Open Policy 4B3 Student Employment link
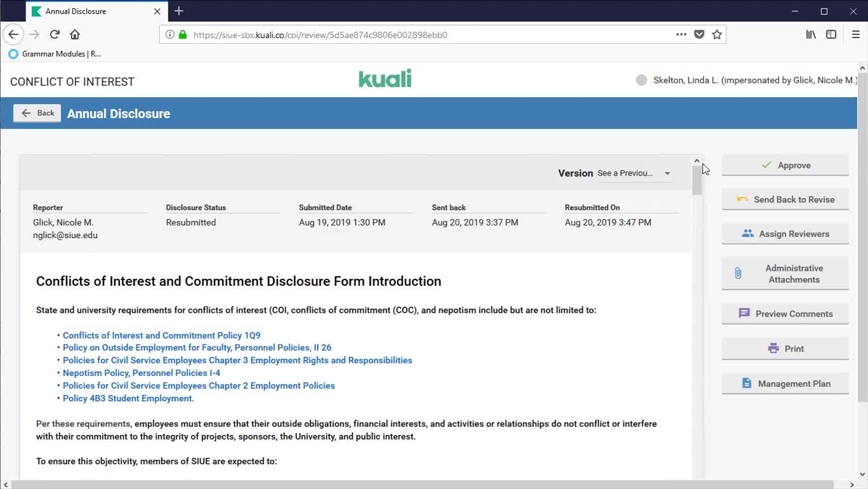Screen dimensions: 868x489 (x=128, y=398)
